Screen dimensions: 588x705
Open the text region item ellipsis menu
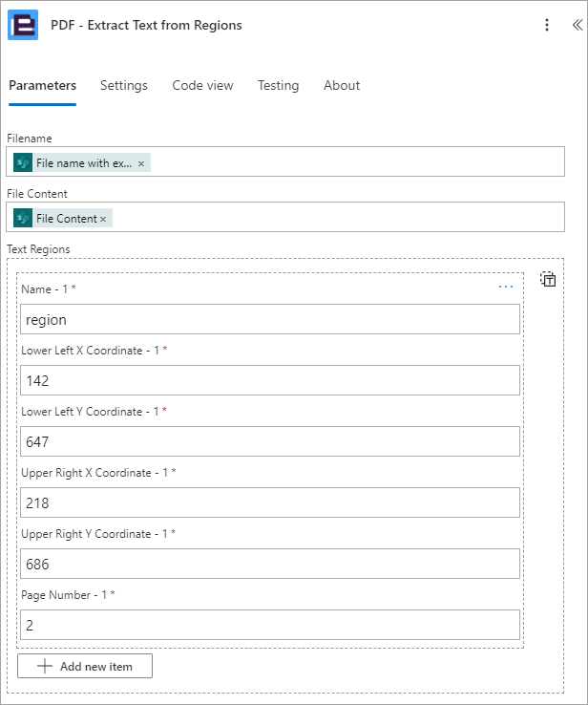pyautogui.click(x=506, y=287)
